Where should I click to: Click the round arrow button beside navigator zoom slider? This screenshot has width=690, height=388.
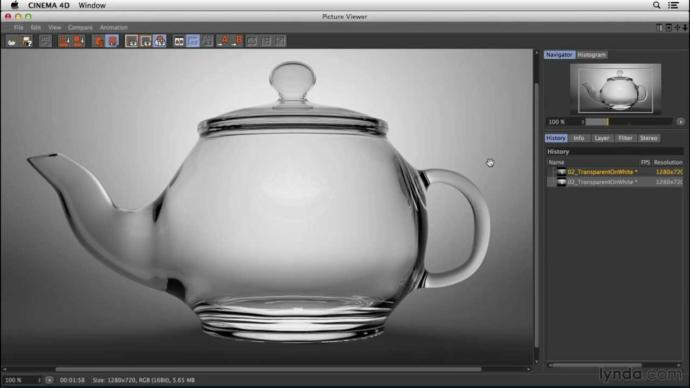click(680, 122)
